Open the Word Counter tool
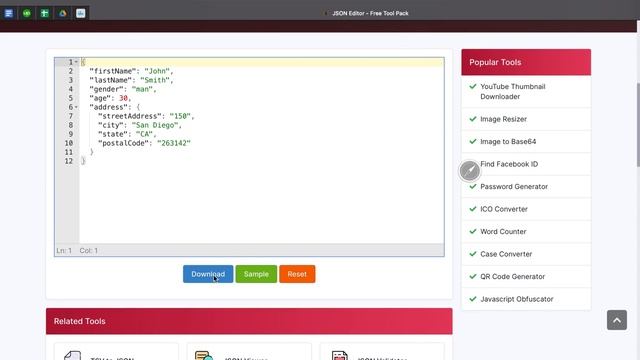640x360 pixels. click(x=503, y=231)
